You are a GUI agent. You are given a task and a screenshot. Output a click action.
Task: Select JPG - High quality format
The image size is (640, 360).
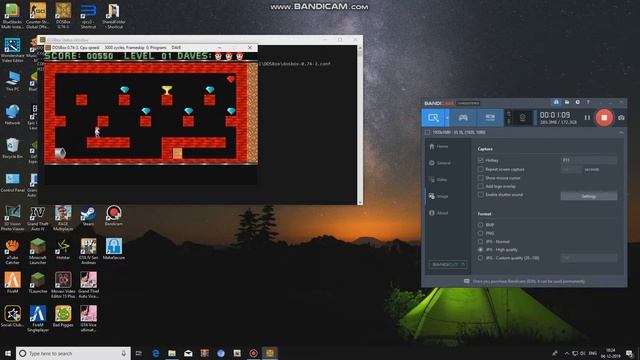(480, 249)
